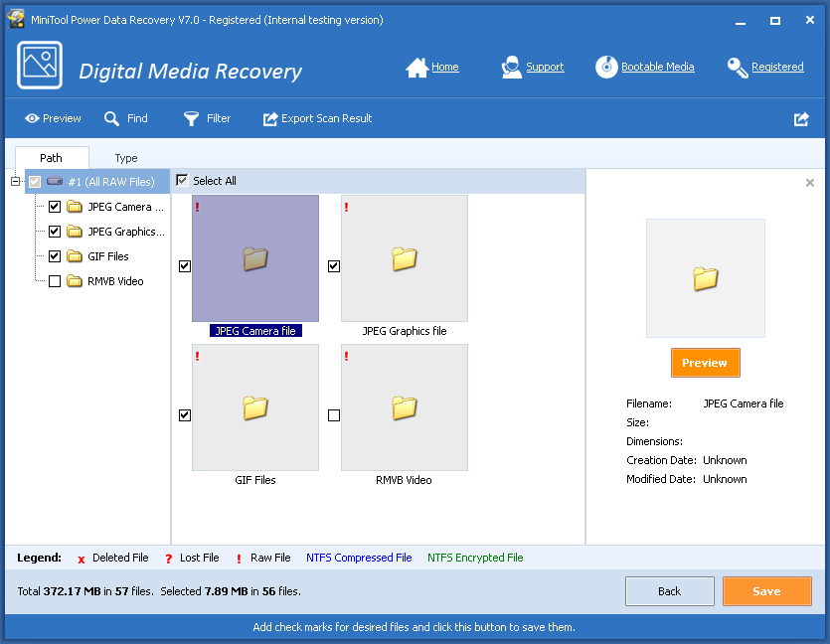
Task: Click the MiniTool app icon in title bar
Action: 16,20
